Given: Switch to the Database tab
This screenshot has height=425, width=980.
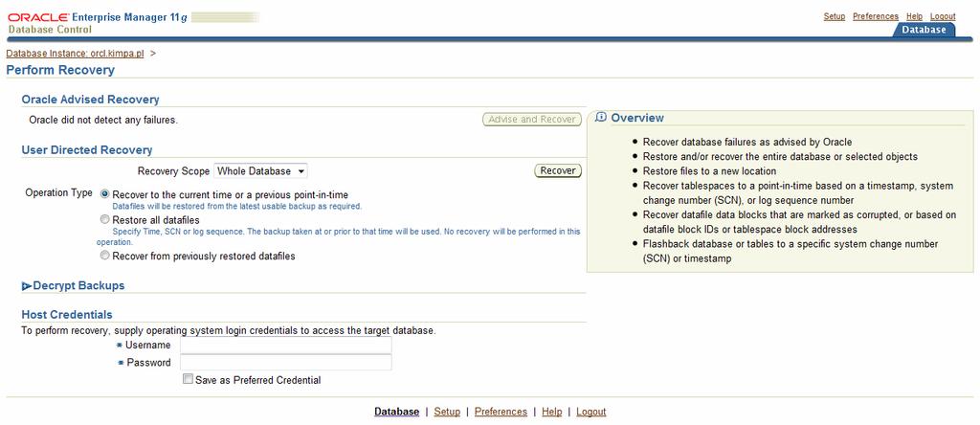Looking at the screenshot, I should click(924, 30).
